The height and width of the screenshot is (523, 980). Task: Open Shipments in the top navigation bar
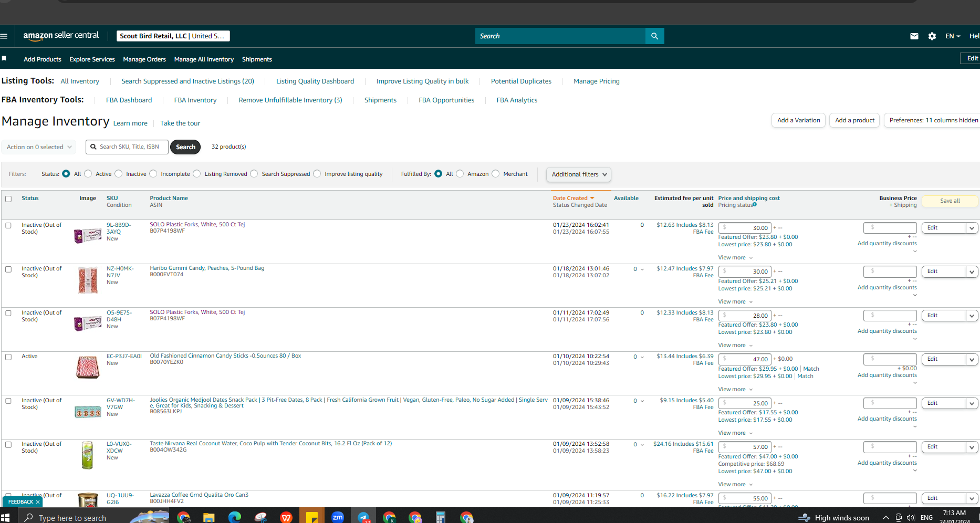click(257, 59)
